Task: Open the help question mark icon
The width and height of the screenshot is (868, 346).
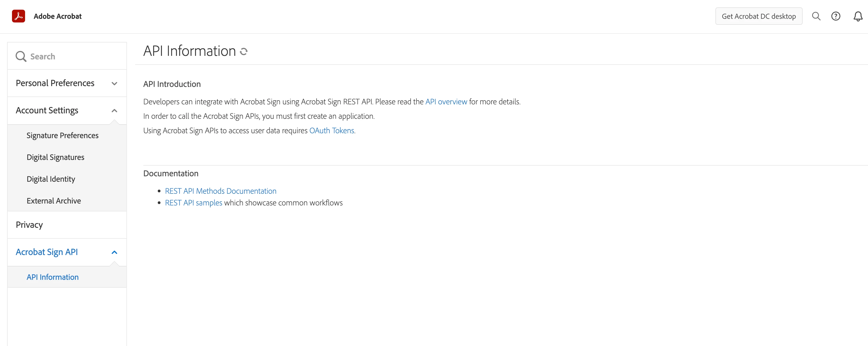Action: (x=835, y=16)
